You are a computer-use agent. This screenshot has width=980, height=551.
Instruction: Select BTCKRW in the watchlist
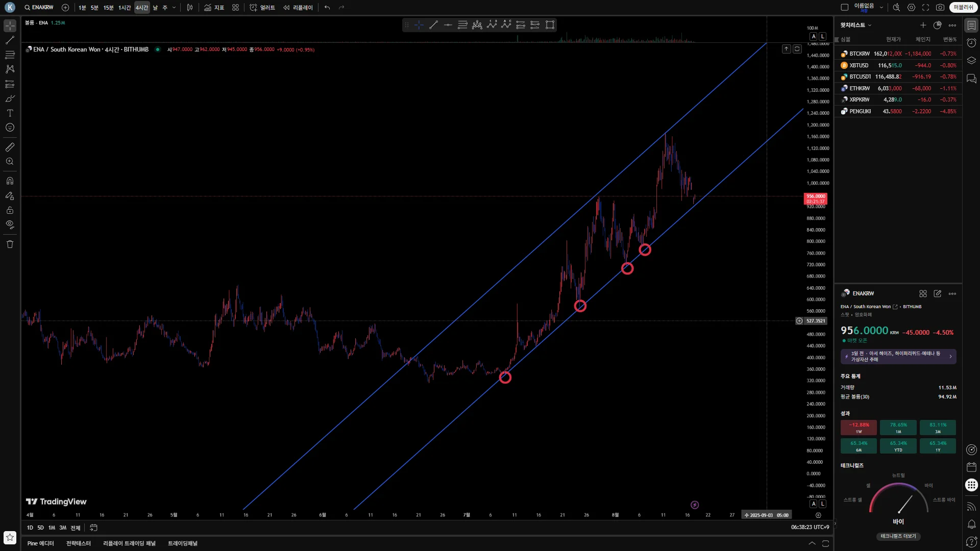click(860, 54)
